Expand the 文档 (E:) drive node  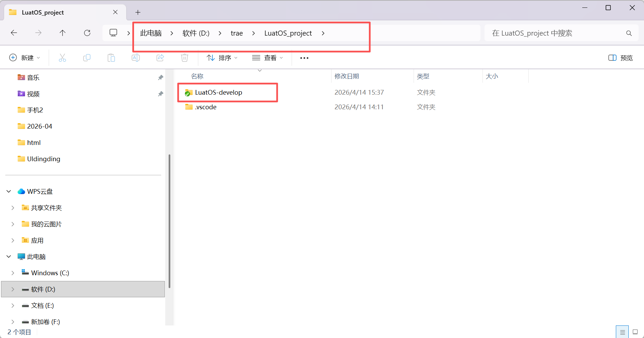click(x=13, y=305)
